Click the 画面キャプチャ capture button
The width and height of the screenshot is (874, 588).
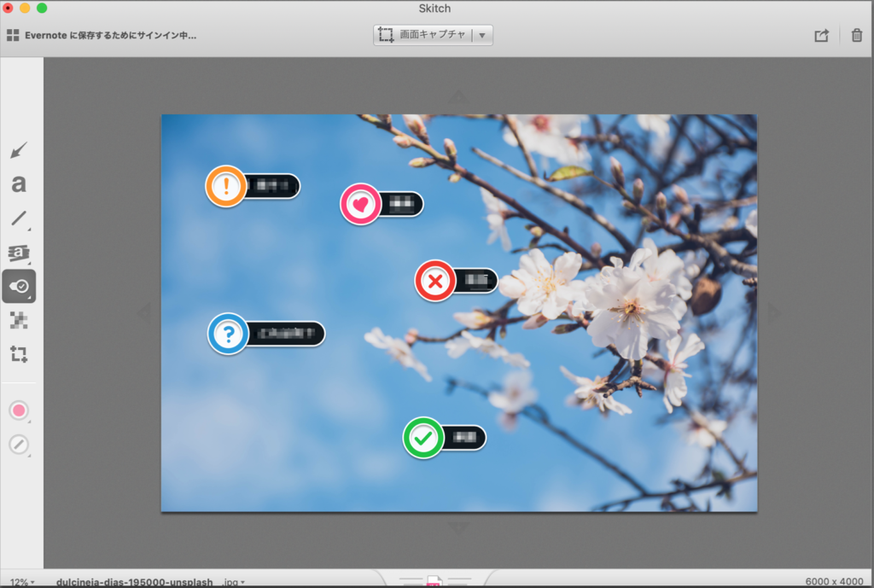click(x=422, y=36)
